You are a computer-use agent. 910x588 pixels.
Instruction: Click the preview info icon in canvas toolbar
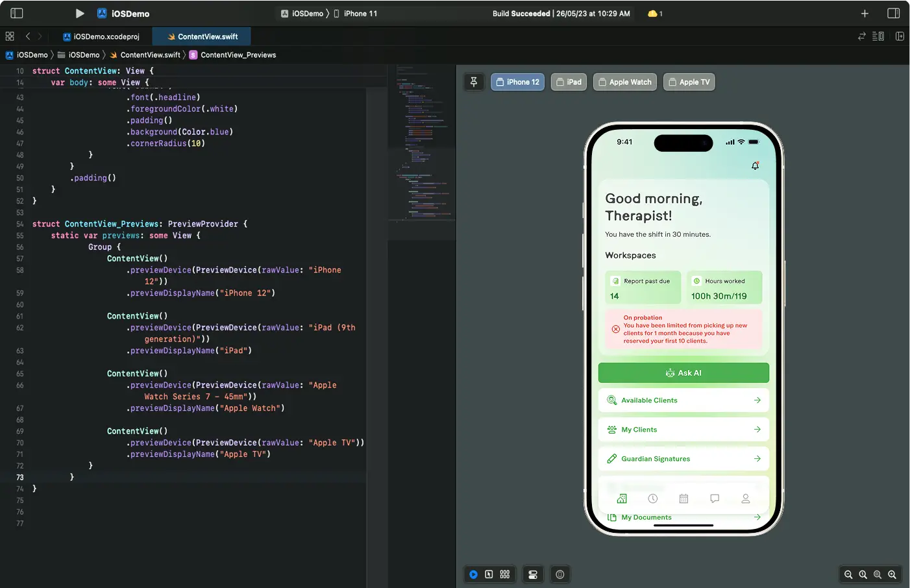point(560,574)
